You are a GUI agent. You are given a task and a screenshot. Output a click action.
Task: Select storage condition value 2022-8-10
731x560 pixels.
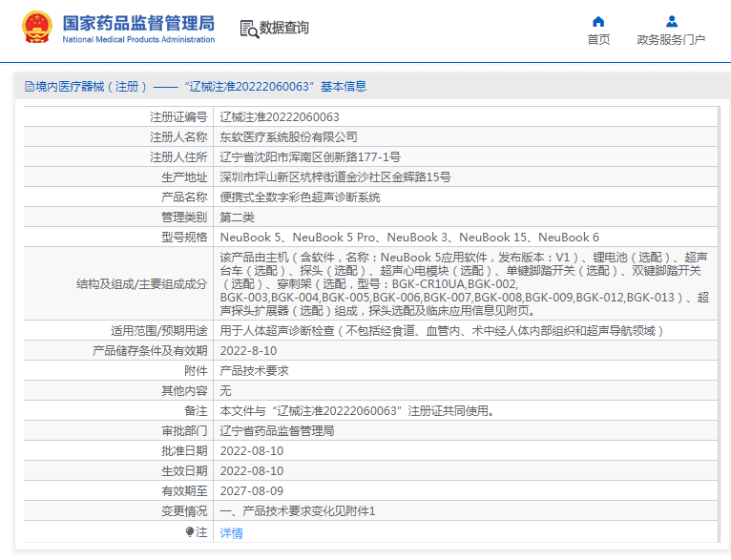coord(248,351)
